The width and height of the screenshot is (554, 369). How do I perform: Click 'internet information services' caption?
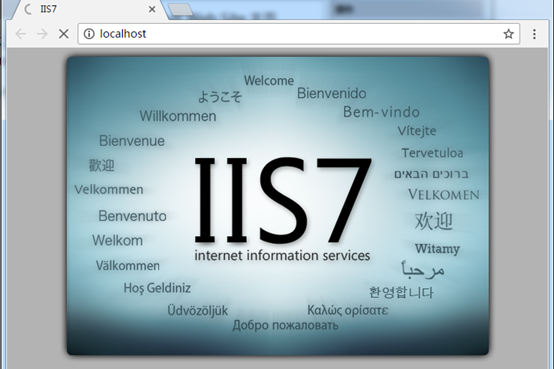282,255
